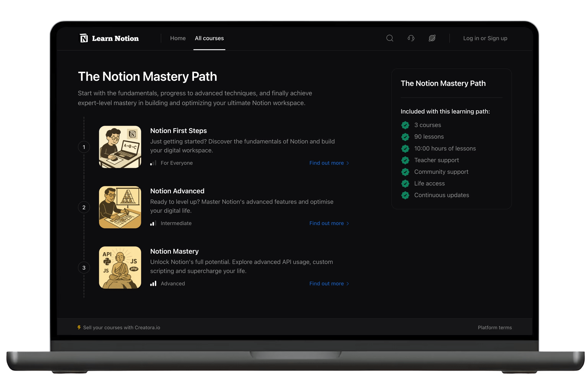Click the Community support list item
This screenshot has width=588, height=379.
point(441,172)
